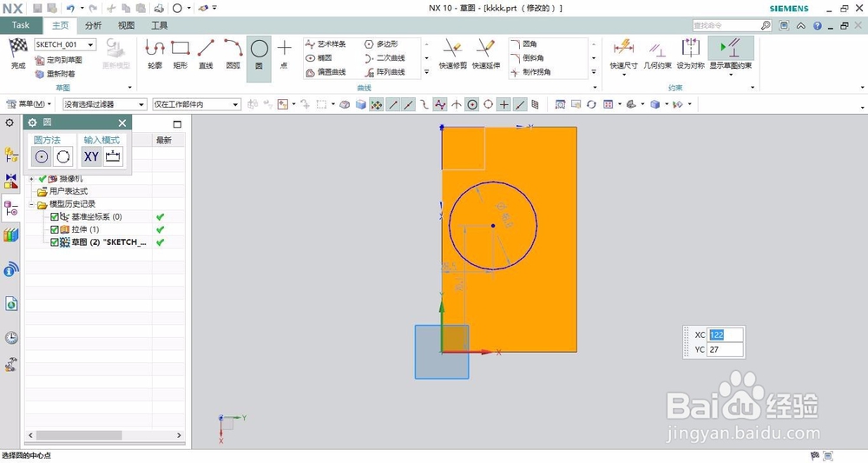This screenshot has height=463, width=868.
Task: Open the Reuse Library sidebar tab
Action: (x=11, y=235)
